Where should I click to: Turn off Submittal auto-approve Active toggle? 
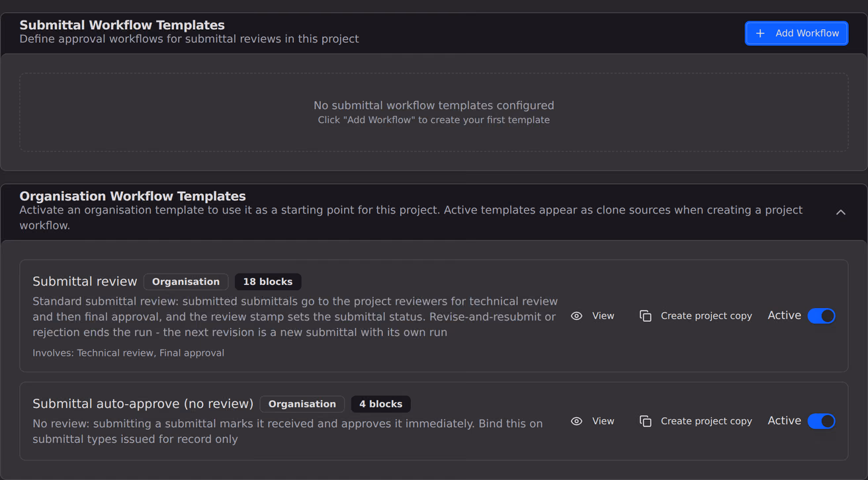click(x=822, y=421)
